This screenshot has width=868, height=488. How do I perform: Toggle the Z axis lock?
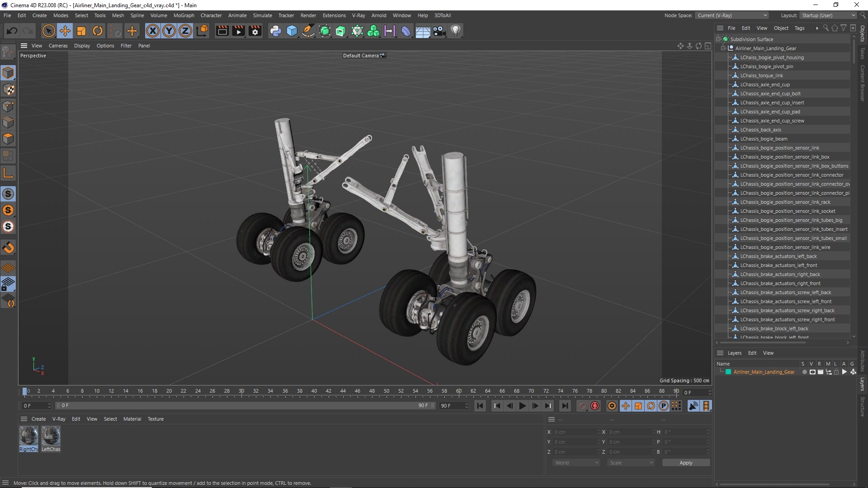pyautogui.click(x=185, y=31)
